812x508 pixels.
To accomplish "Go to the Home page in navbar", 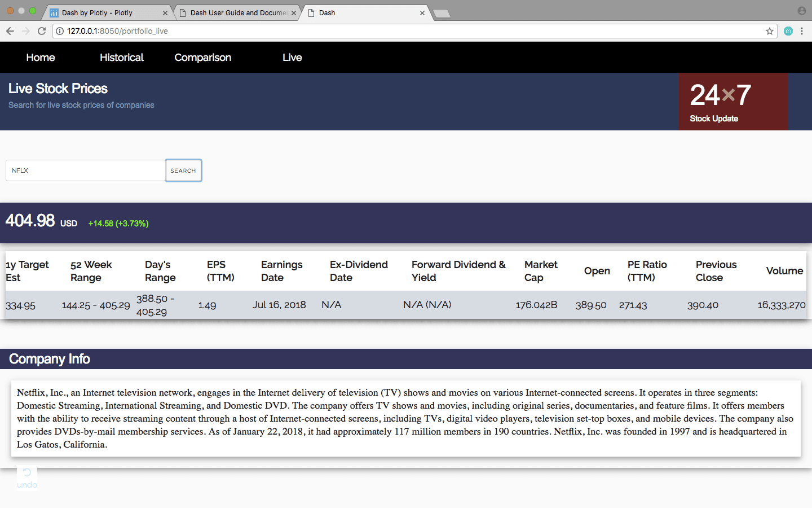I will pyautogui.click(x=41, y=58).
